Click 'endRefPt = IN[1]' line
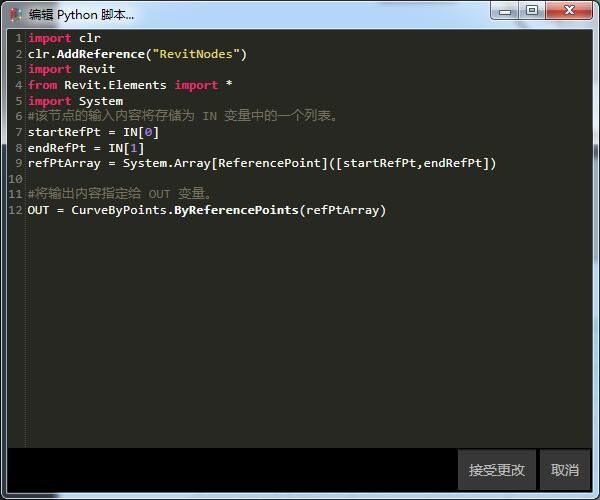 pyautogui.click(x=86, y=148)
